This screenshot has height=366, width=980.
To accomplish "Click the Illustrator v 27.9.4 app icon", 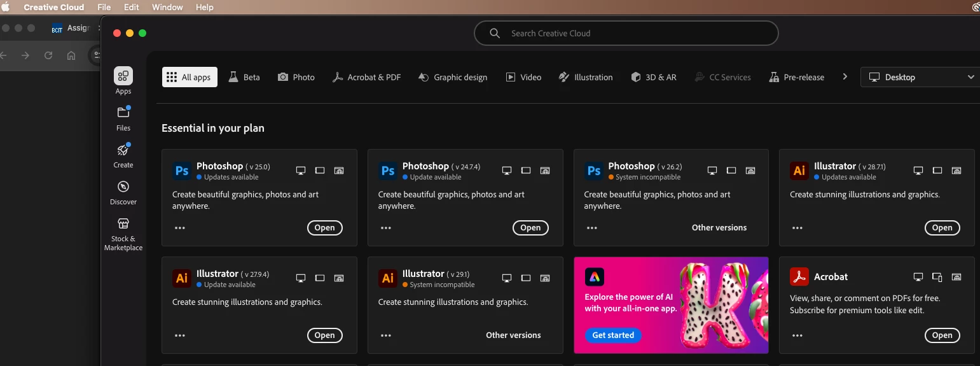I will (x=182, y=278).
